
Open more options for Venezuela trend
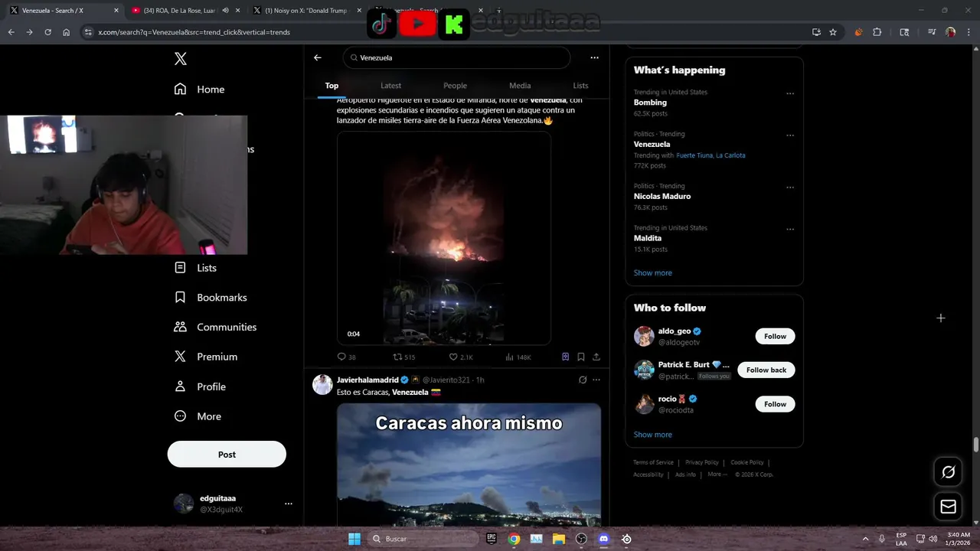[x=790, y=135]
